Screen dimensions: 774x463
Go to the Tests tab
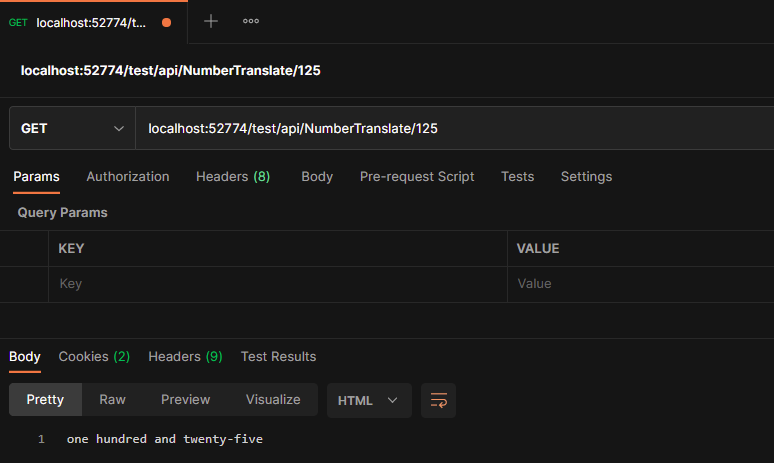click(517, 176)
